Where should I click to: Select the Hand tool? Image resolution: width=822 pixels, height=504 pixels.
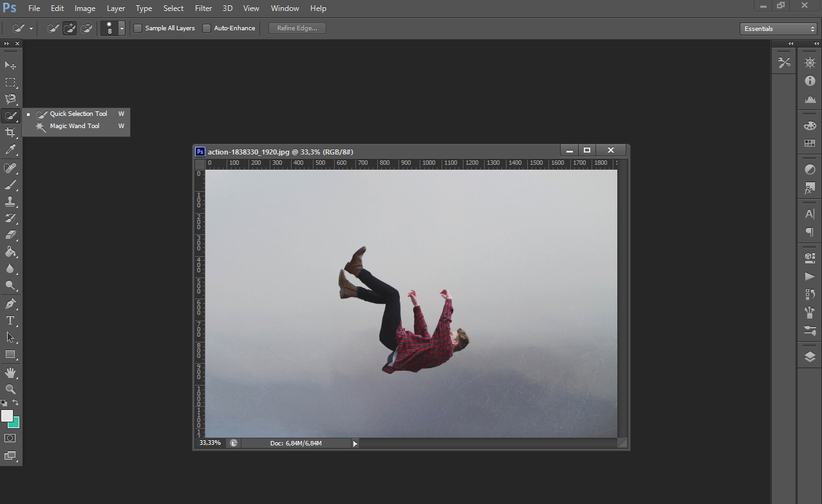[x=10, y=373]
